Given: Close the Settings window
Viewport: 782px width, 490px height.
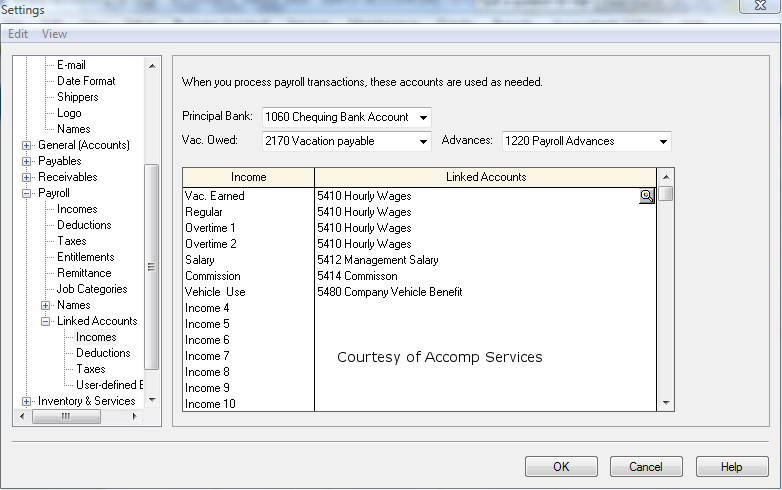Looking at the screenshot, I should pyautogui.click(x=760, y=6).
